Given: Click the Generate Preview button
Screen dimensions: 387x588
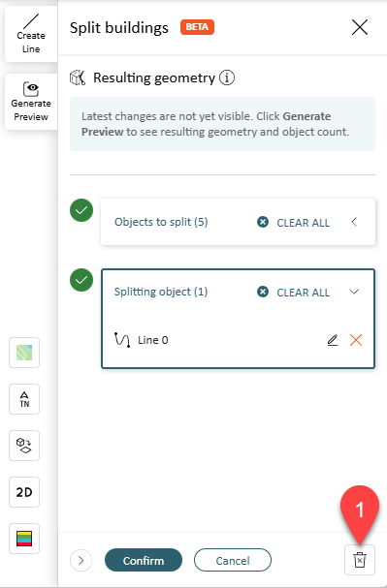Looking at the screenshot, I should pos(31,102).
